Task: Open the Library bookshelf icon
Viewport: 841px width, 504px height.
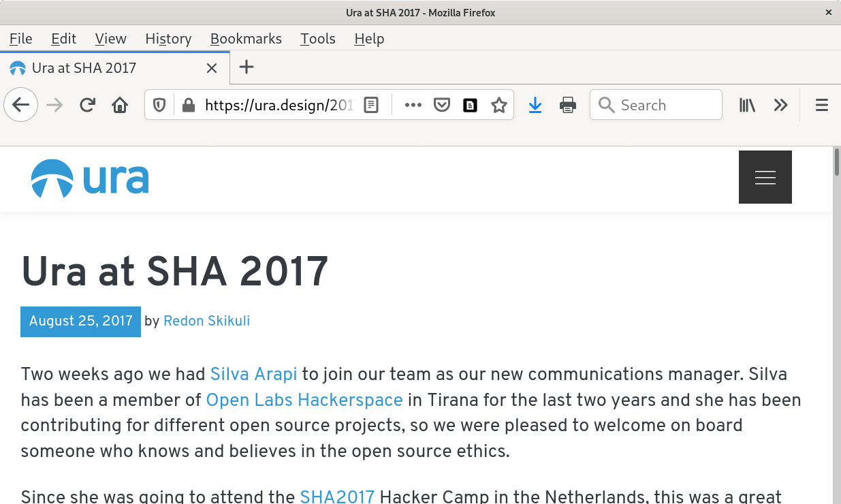Action: point(748,105)
